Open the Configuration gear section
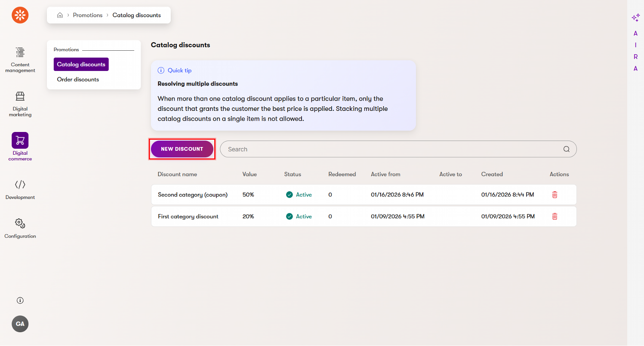 [20, 228]
